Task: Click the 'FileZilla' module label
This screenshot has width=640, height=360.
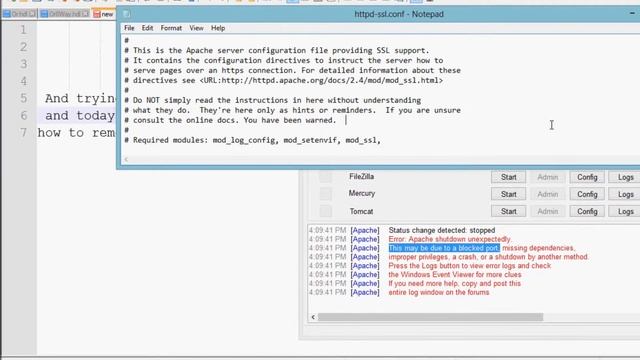Action: [361, 177]
